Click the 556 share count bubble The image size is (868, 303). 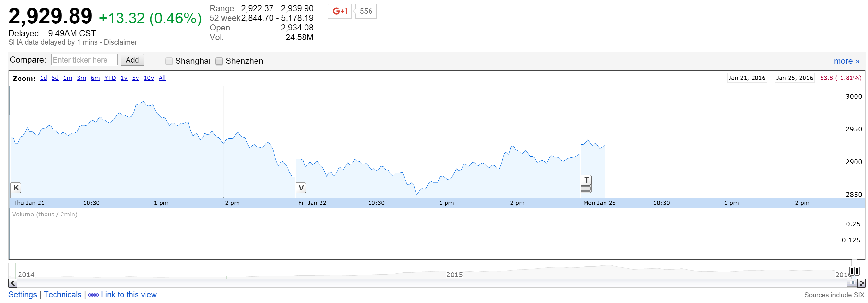tap(366, 11)
